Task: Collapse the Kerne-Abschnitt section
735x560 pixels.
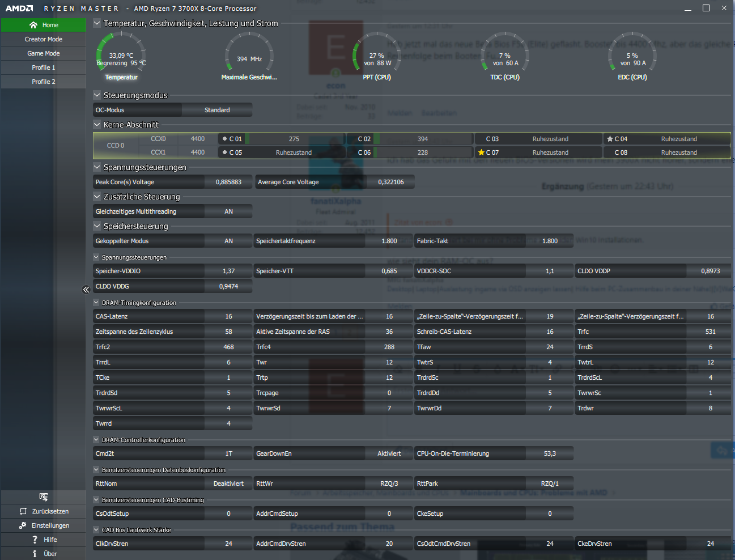Action: tap(97, 125)
